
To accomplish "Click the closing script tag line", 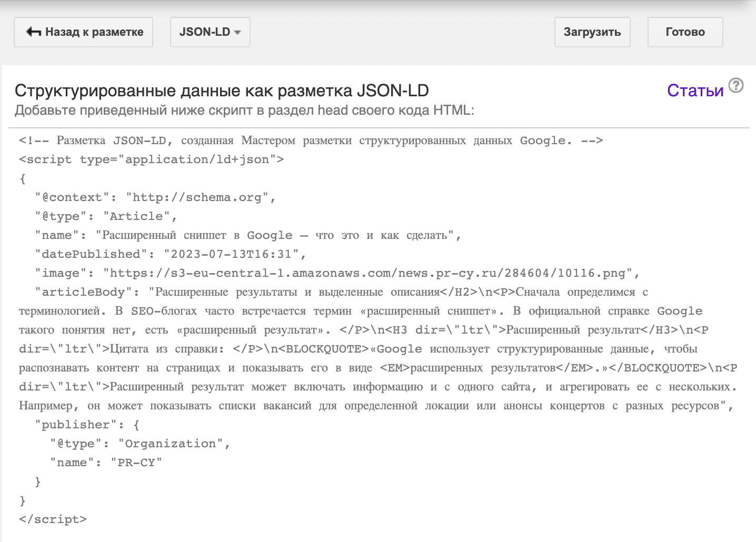I will point(53,519).
